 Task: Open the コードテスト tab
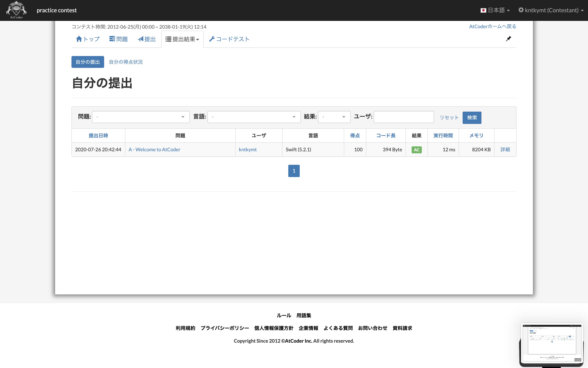(x=229, y=39)
